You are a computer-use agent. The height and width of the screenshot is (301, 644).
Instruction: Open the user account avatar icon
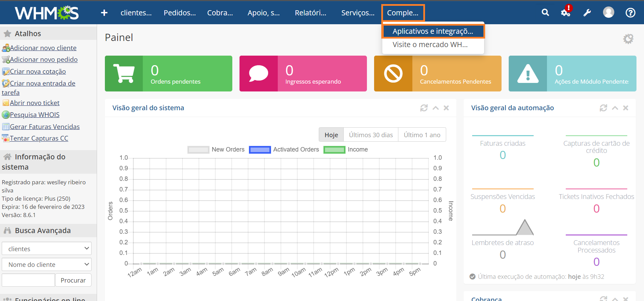tap(608, 13)
